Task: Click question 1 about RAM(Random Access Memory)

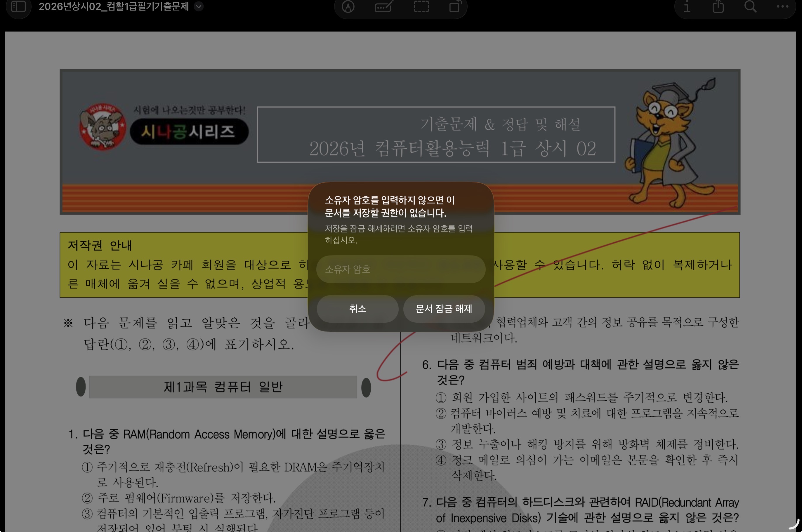Action: 227,441
